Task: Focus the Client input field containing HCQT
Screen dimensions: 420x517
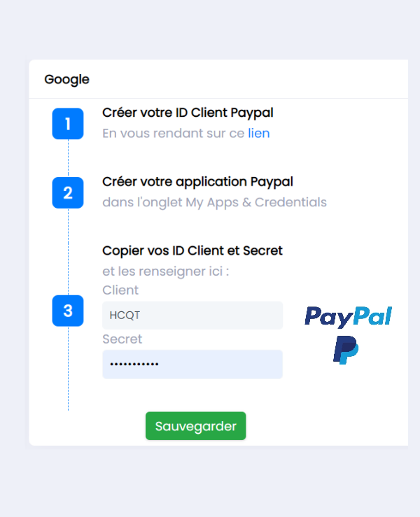Action: pos(192,316)
